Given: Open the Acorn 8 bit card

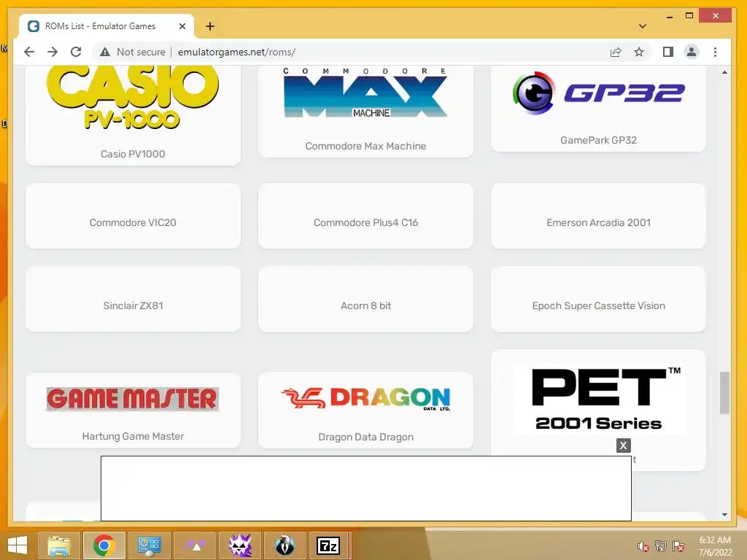Looking at the screenshot, I should (x=365, y=299).
